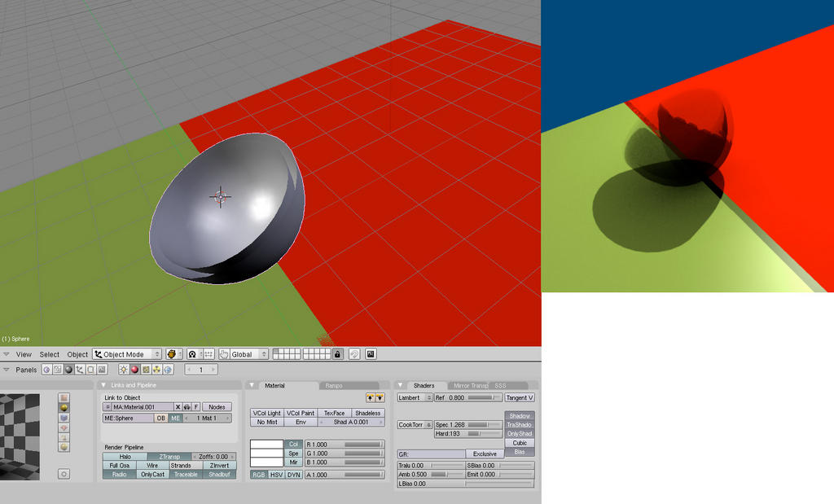834x504 pixels.
Task: Link material to OB button
Action: pos(160,418)
